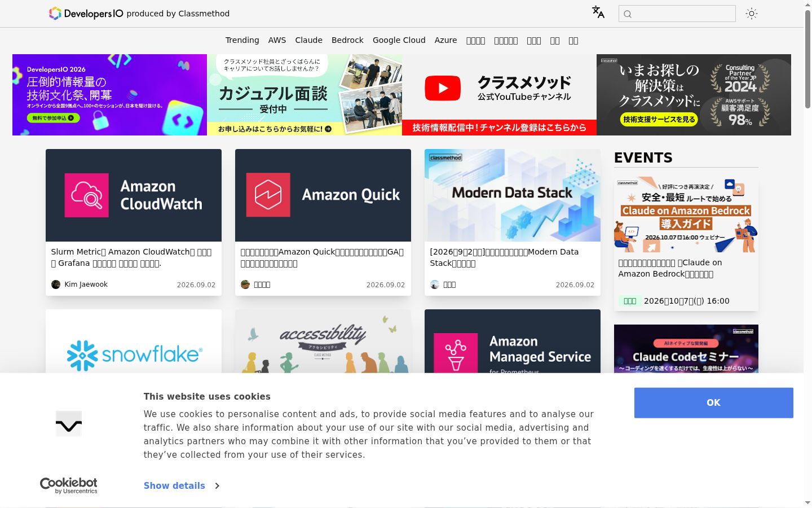Toggle the light/dark theme sun icon

(752, 14)
